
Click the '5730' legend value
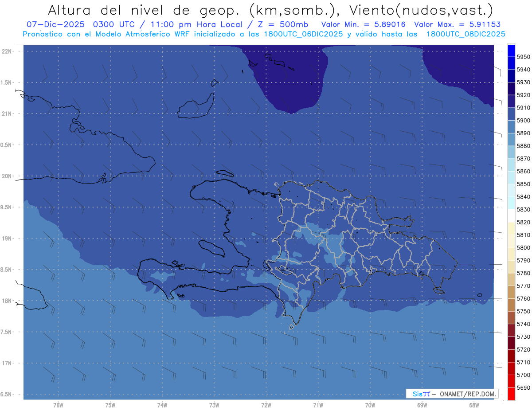point(523,337)
